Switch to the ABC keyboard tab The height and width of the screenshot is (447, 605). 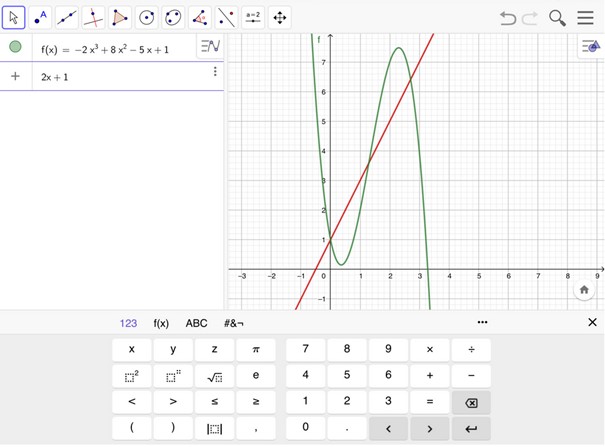click(197, 323)
